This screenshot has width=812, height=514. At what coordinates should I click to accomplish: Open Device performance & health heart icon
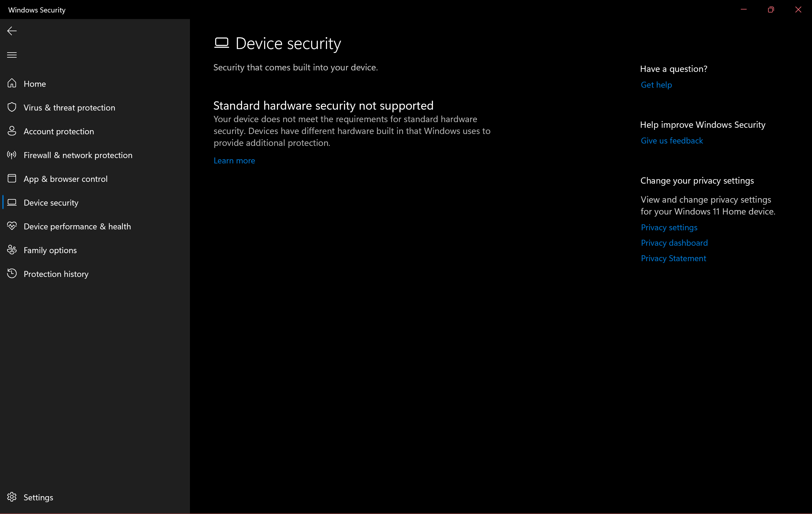[x=12, y=226]
